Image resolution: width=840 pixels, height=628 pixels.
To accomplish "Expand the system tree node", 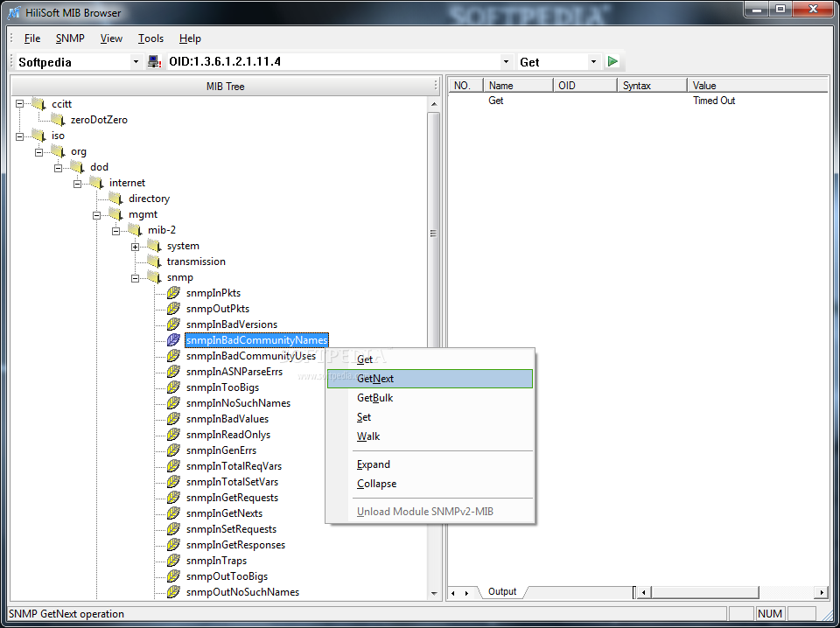I will (x=135, y=247).
